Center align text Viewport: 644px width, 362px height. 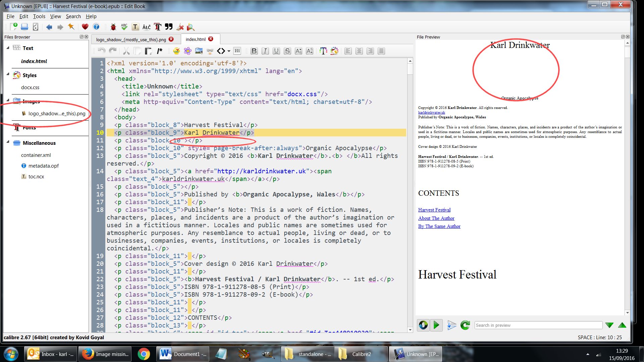pyautogui.click(x=359, y=51)
